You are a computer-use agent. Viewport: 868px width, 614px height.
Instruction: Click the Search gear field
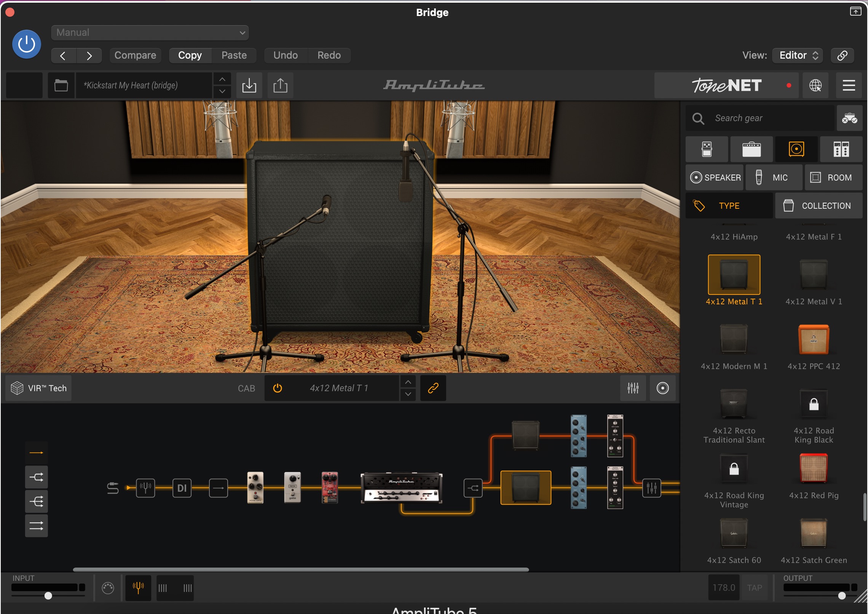tap(760, 118)
